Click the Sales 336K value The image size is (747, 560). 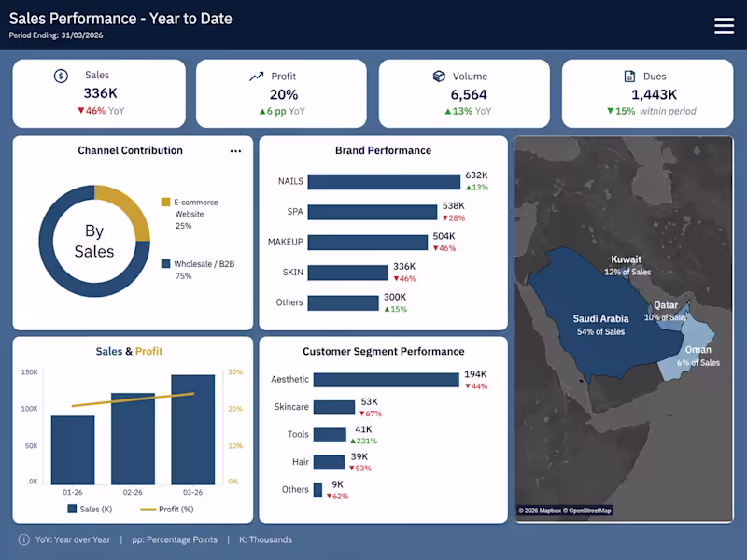tap(100, 92)
